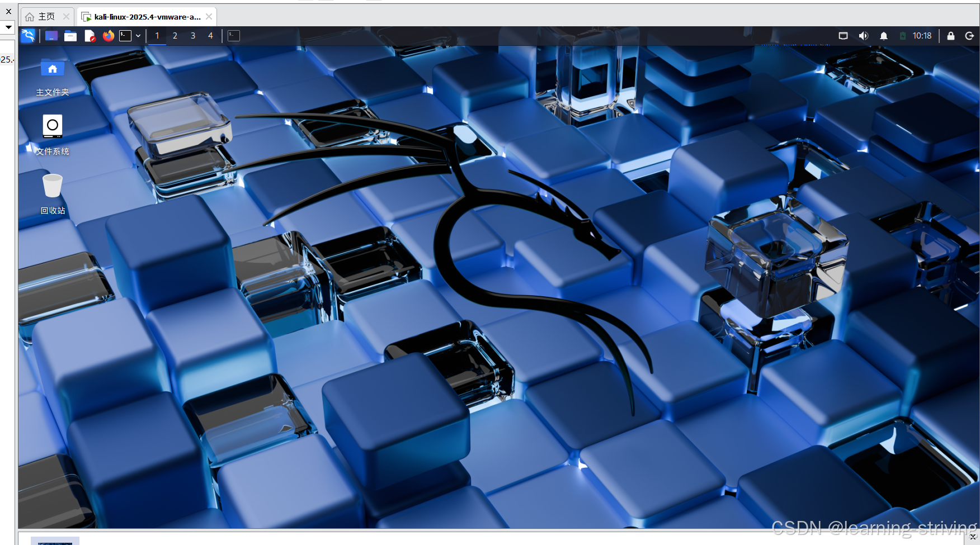Open the file manager from the panel
Viewport: 980px width, 545px height.
(x=70, y=36)
